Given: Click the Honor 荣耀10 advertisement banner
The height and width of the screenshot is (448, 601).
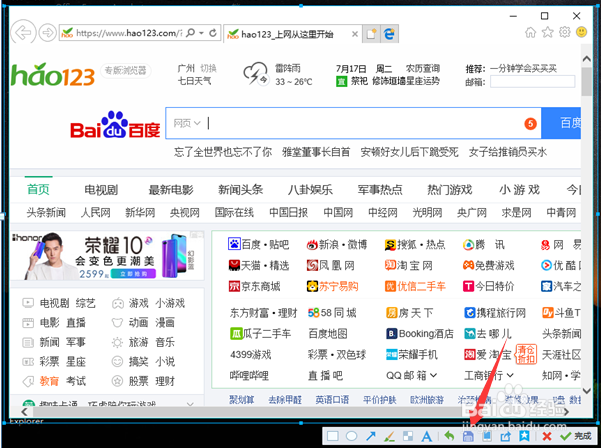Looking at the screenshot, I should point(107,255).
